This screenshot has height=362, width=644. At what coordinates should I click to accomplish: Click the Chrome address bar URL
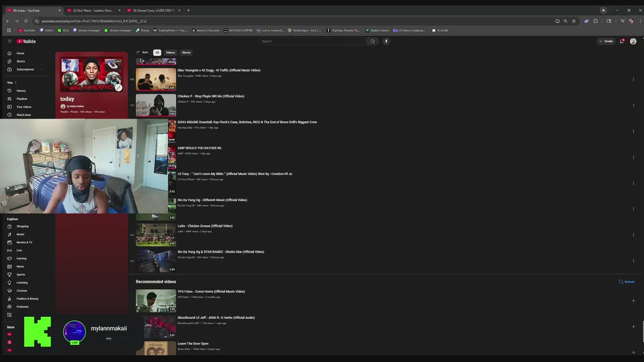pyautogui.click(x=94, y=21)
